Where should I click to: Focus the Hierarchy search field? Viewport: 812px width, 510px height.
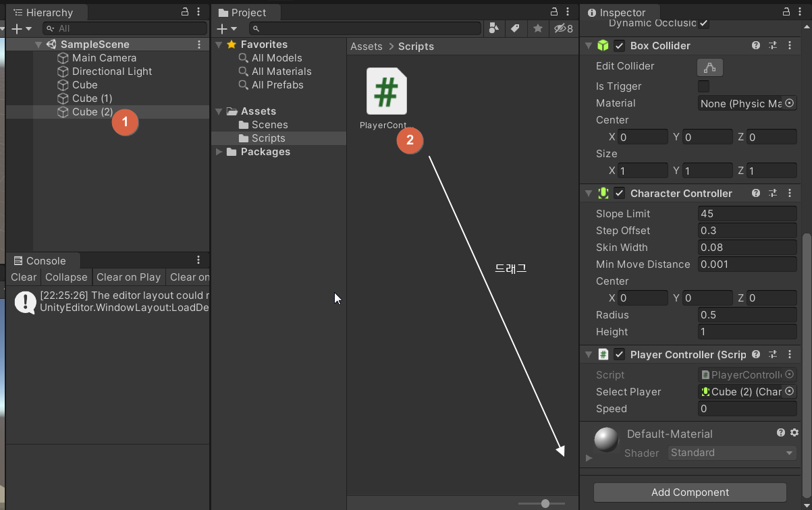click(125, 28)
